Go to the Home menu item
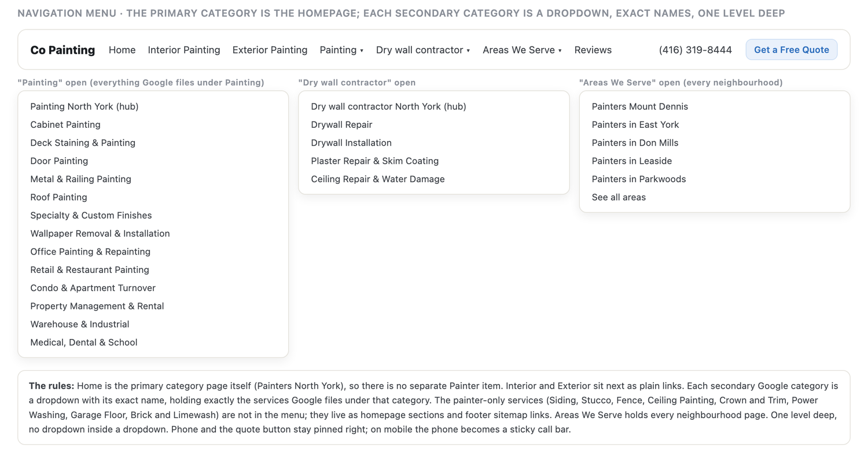Image resolution: width=868 pixels, height=454 pixels. click(122, 50)
